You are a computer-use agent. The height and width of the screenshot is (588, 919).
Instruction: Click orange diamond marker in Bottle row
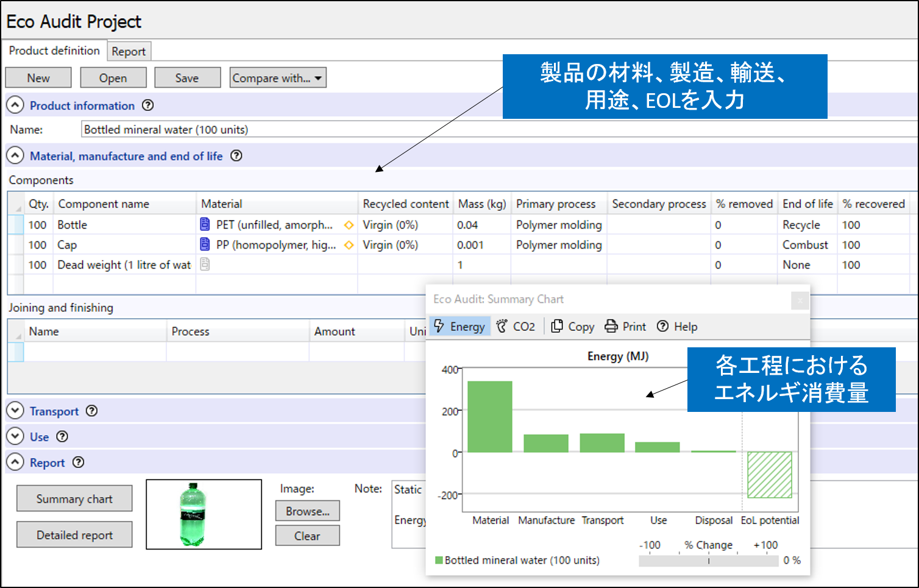pyautogui.click(x=349, y=225)
